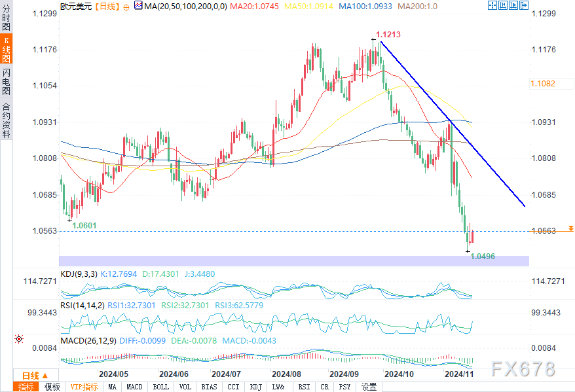Open the 合约资料 sidebar tab
This screenshot has height=392, width=575.
pos(7,119)
